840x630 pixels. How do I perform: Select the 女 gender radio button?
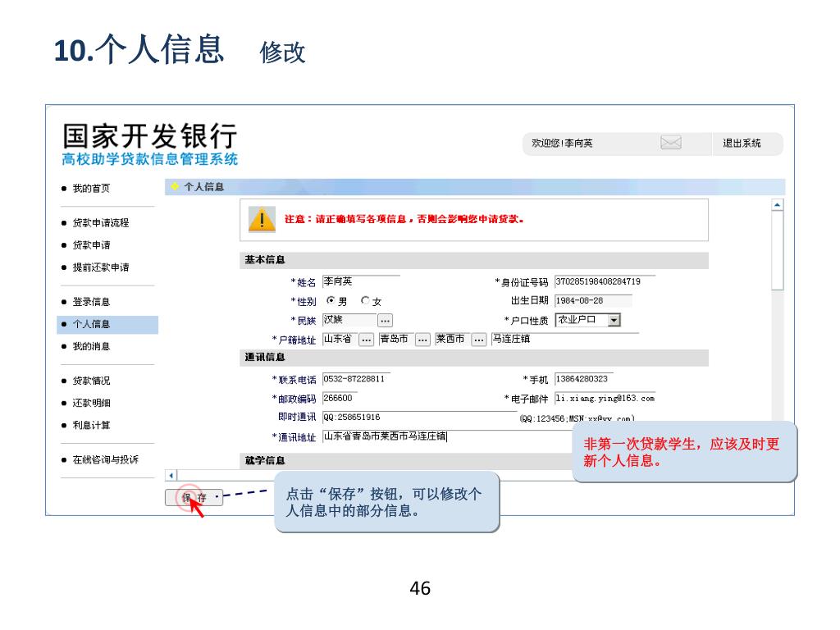(365, 300)
